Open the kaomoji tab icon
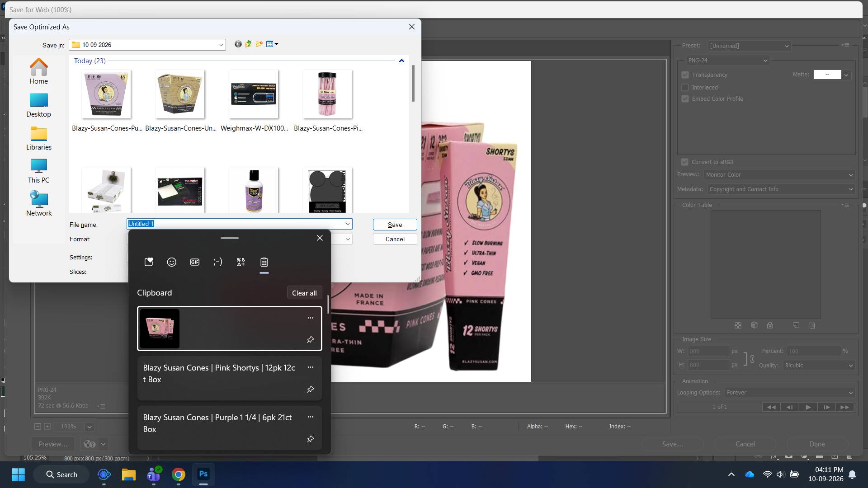The height and width of the screenshot is (488, 868). tap(218, 262)
